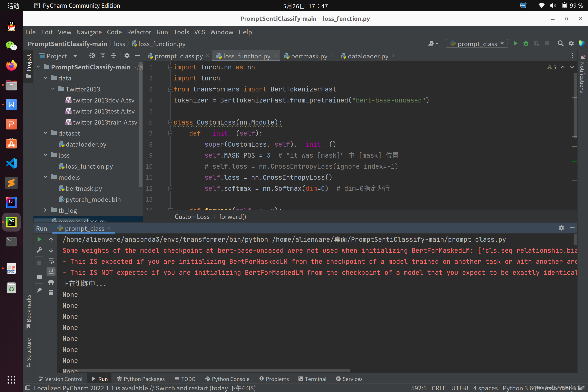Select opened file crosshair in Project panel
588x392 pixels.
click(x=92, y=56)
